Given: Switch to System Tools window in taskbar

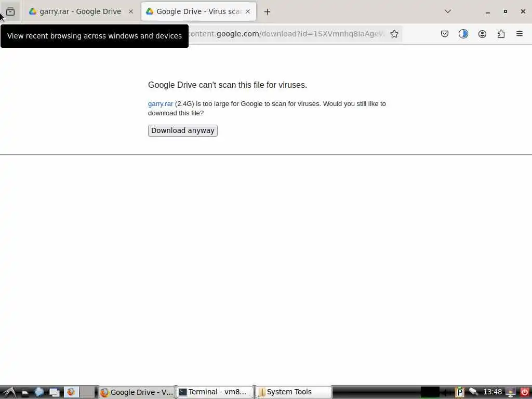Looking at the screenshot, I should coord(294,392).
